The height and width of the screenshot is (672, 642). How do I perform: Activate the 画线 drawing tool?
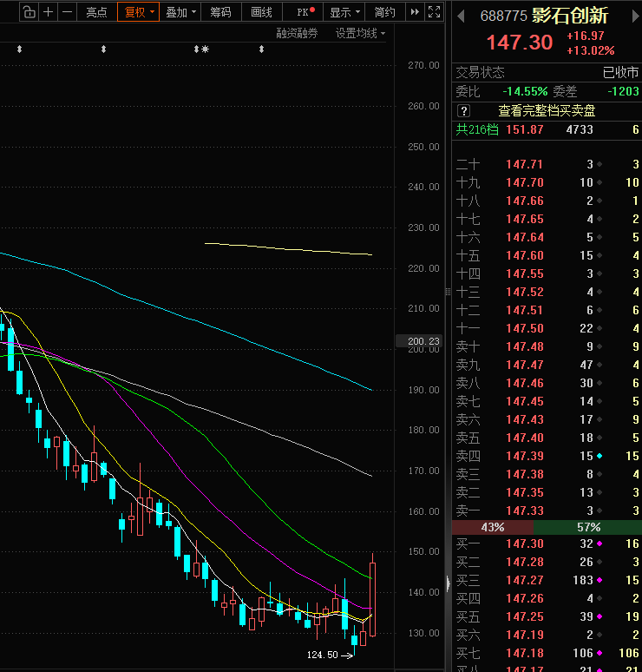point(262,12)
